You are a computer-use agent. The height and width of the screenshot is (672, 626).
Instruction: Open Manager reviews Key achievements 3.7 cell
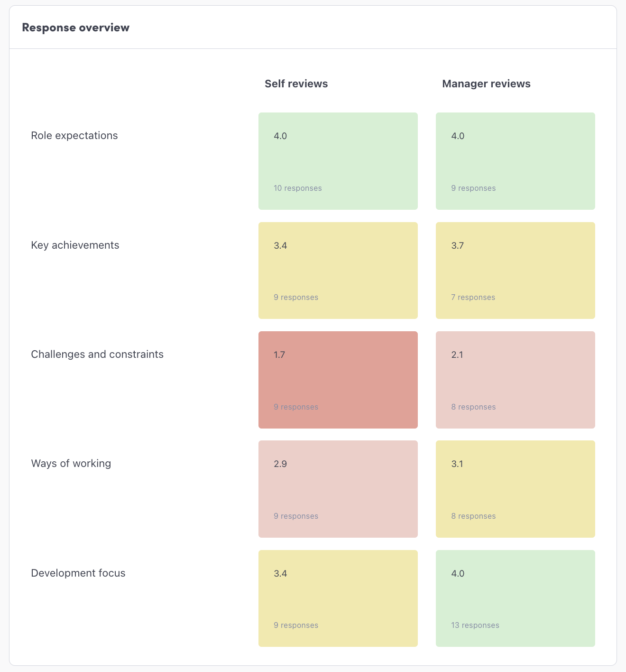tap(515, 270)
